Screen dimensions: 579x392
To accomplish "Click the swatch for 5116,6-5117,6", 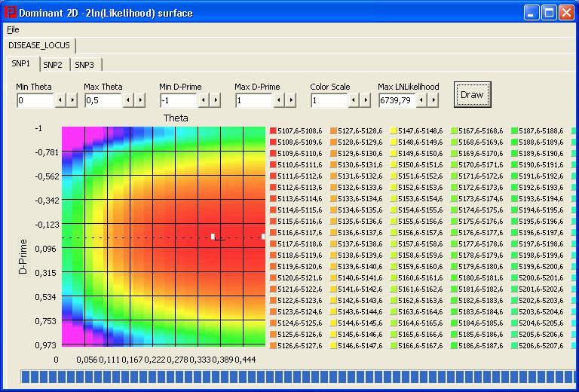I will (x=273, y=232).
